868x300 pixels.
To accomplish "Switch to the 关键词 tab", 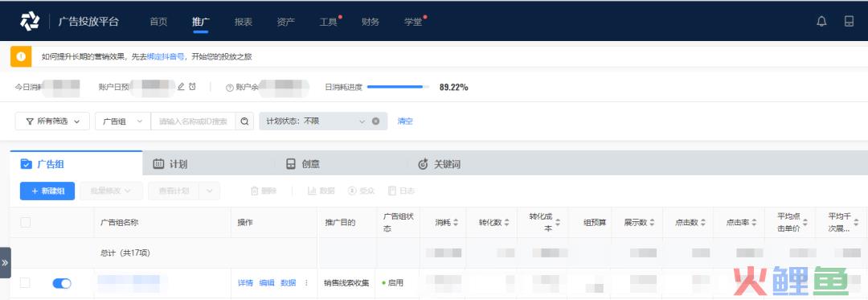I will point(473,164).
